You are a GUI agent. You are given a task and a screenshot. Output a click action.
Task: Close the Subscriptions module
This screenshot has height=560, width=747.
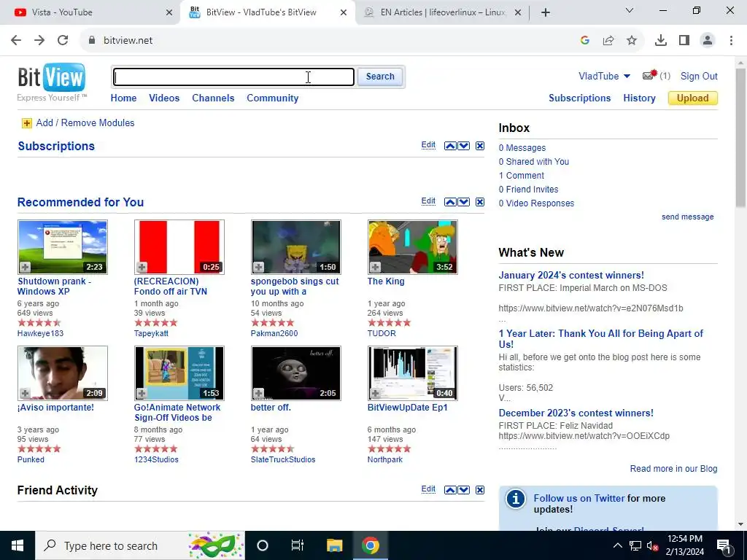[x=480, y=146]
